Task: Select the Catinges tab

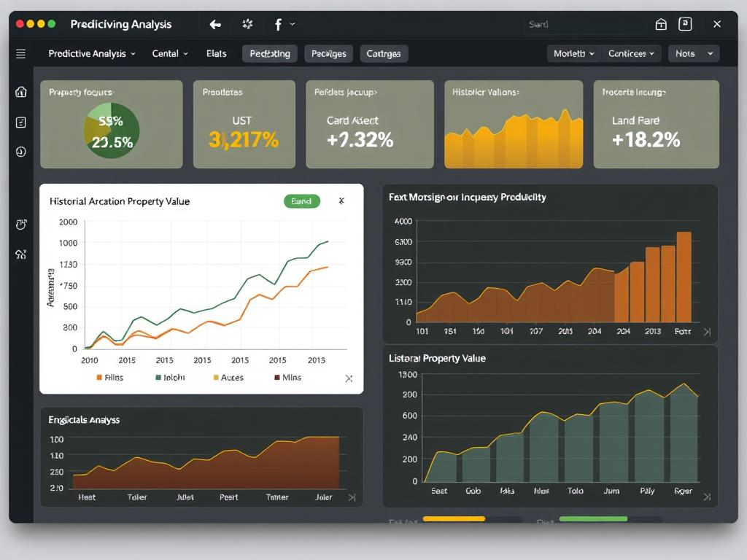Action: tap(384, 53)
